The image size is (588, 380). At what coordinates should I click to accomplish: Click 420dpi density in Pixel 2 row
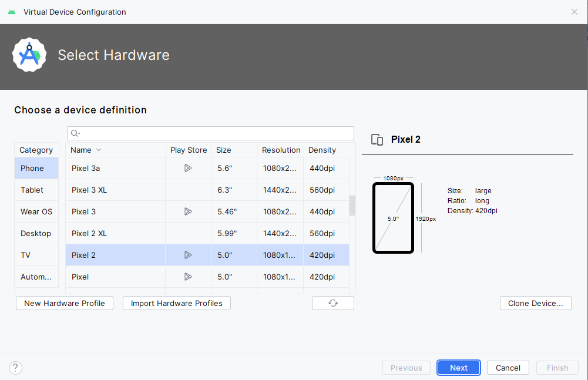tap(326, 255)
